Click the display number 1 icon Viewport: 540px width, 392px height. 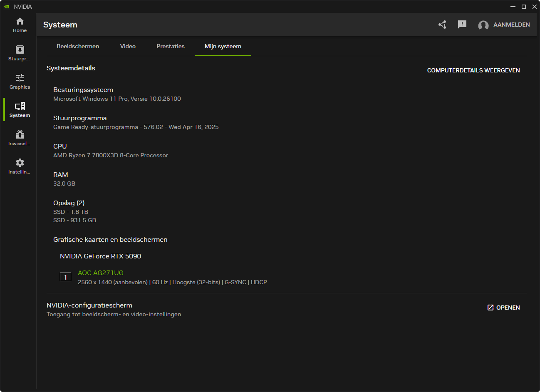pyautogui.click(x=65, y=277)
